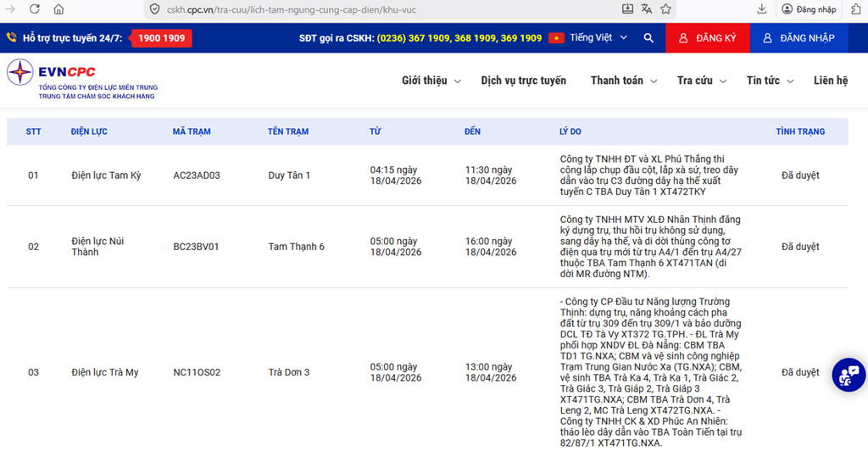Open the Dịch vụ trực tuyến menu item
The height and width of the screenshot is (451, 868).
coord(523,81)
